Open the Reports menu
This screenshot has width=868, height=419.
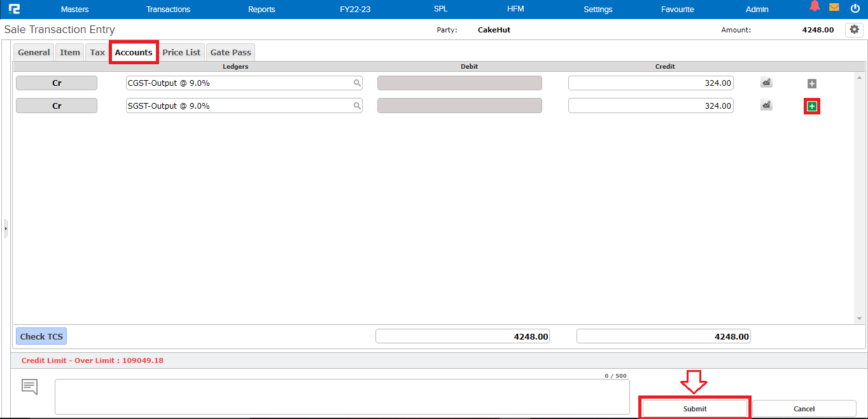pyautogui.click(x=262, y=9)
